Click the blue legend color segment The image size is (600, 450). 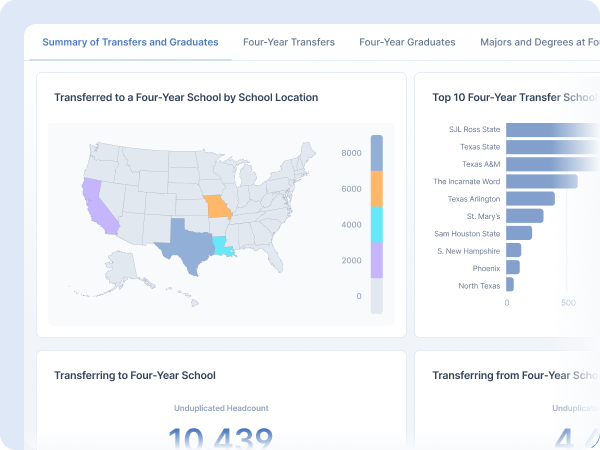pos(376,153)
